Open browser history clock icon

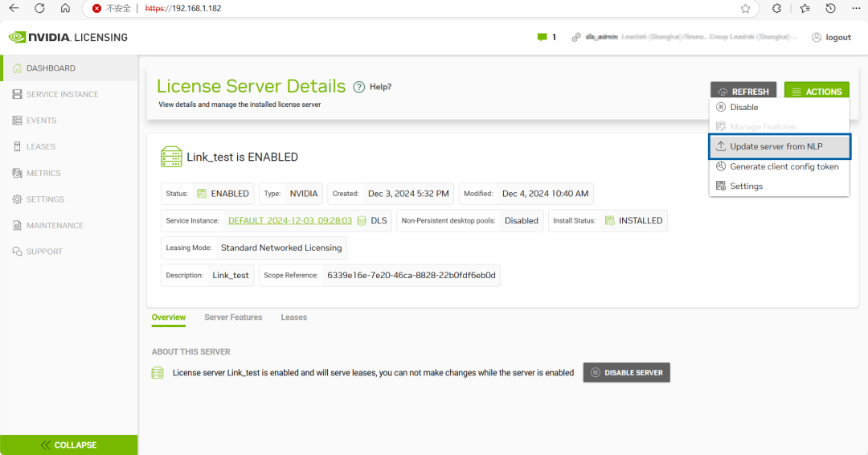[830, 8]
